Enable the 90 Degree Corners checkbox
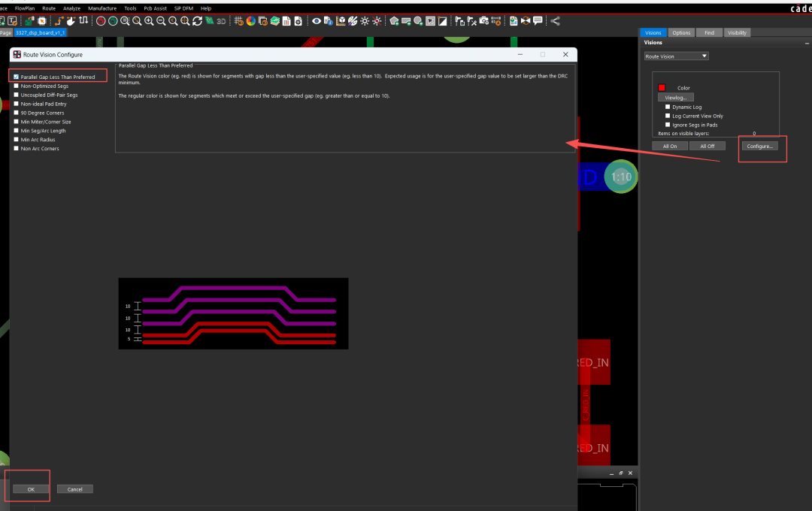The image size is (812, 511). click(17, 113)
